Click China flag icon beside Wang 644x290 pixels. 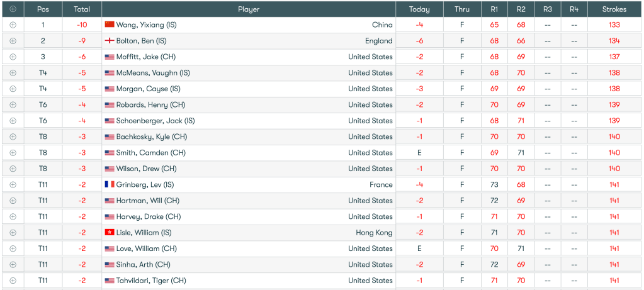(110, 25)
